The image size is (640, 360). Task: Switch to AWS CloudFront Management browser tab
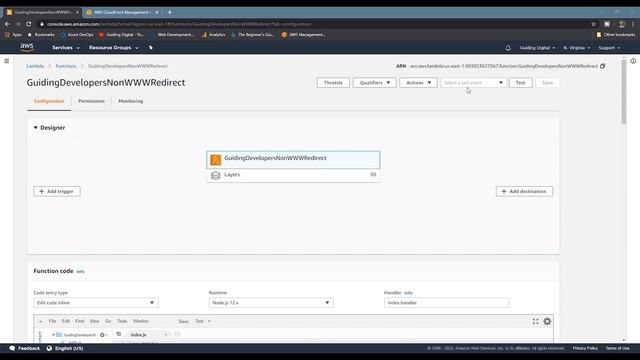click(x=122, y=12)
